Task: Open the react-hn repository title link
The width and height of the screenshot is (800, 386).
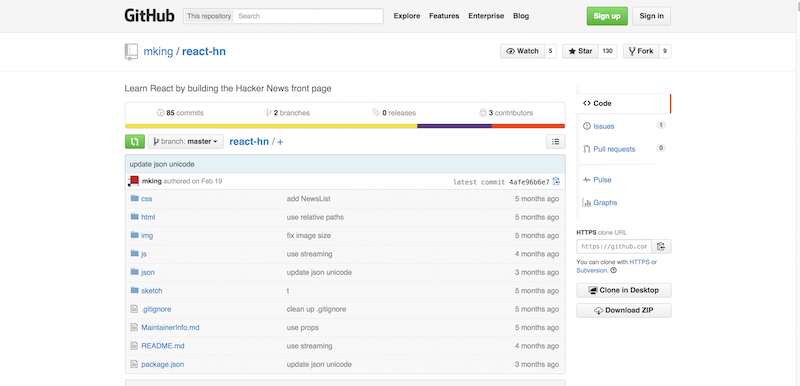Action: pyautogui.click(x=204, y=52)
